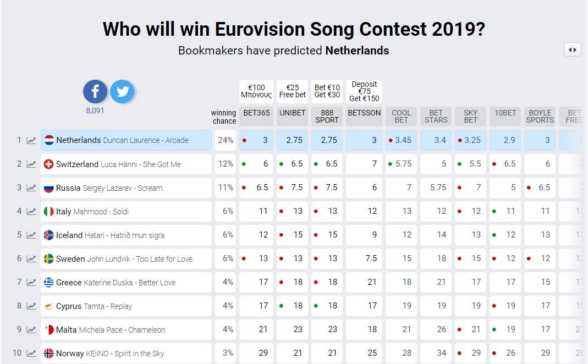Viewport: 588px width, 364px height.
Task: Open Netherlands odds history chart icon
Action: [x=31, y=141]
